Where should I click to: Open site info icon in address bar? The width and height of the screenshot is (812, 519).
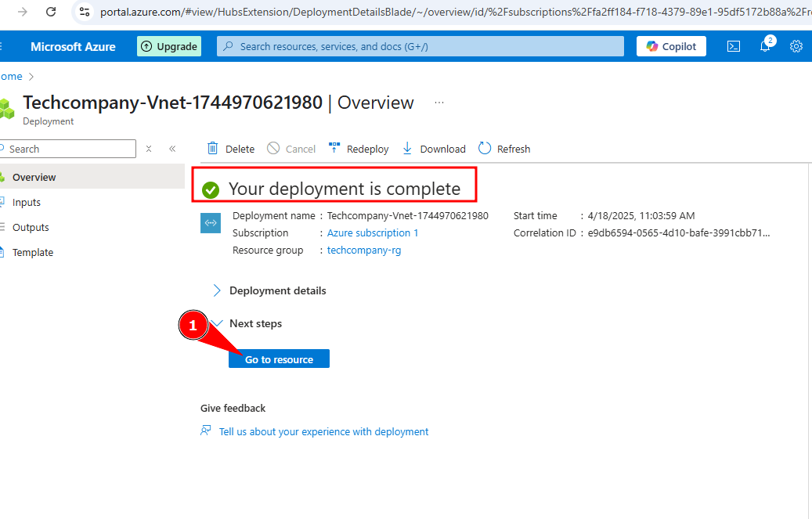(x=85, y=12)
